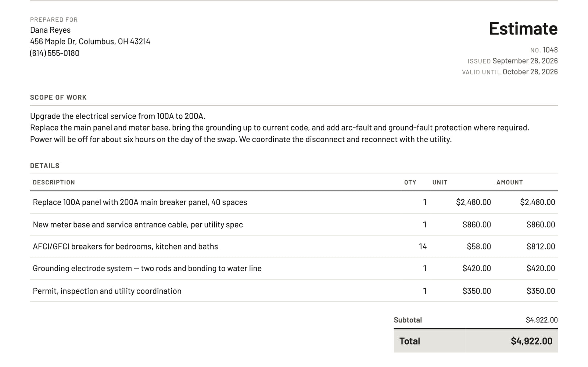Click the Details section heading
The height and width of the screenshot is (367, 588).
[x=45, y=166]
